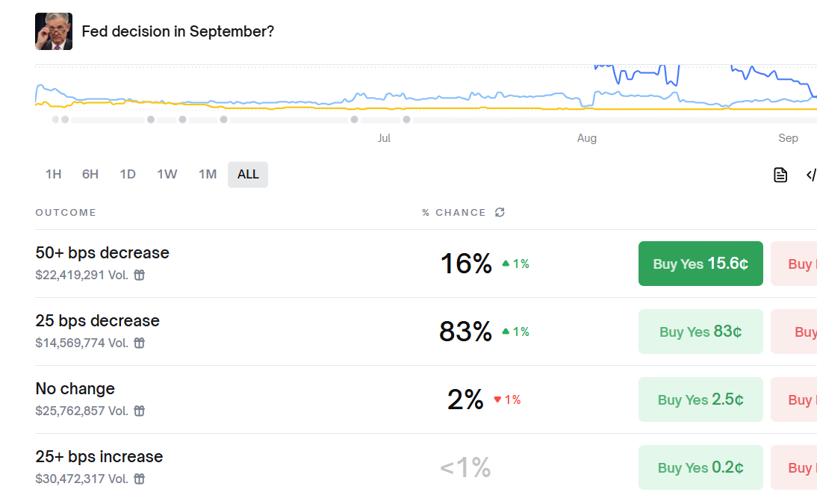817x504 pixels.
Task: Select the 6H time range
Action: (x=90, y=174)
